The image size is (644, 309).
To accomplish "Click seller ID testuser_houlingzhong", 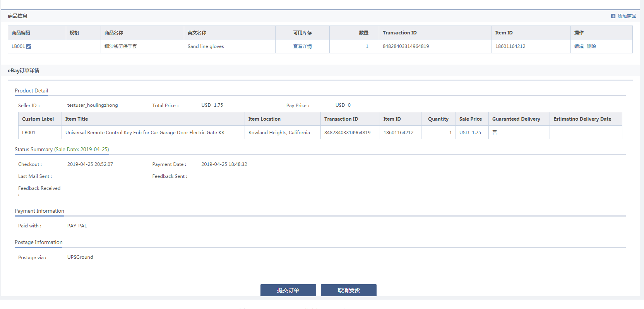I will tap(92, 105).
